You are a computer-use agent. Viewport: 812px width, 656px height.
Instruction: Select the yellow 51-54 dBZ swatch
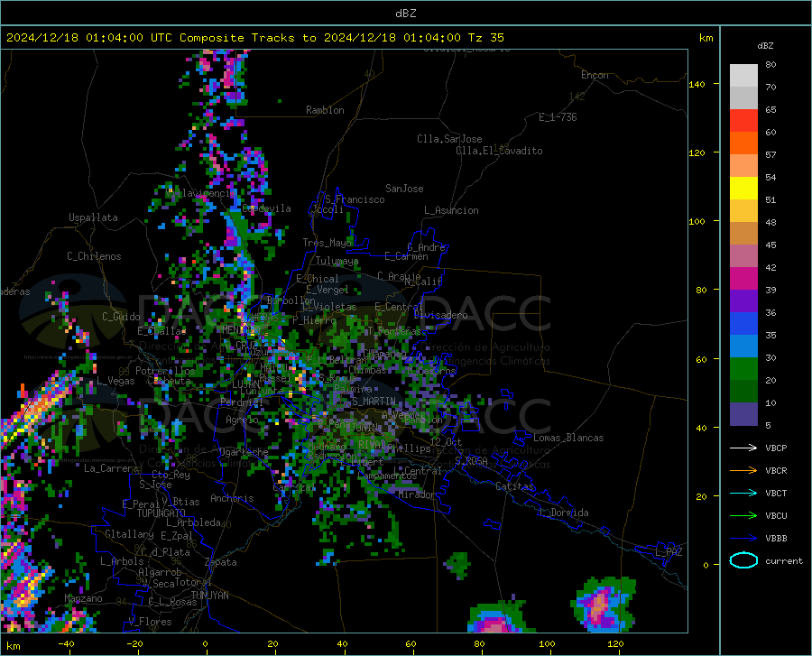pyautogui.click(x=743, y=189)
